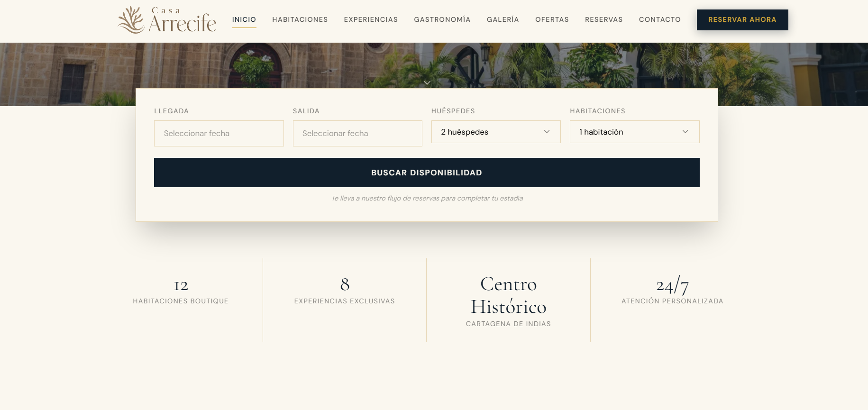Screen dimensions: 868x410
Task: Click the scroll-down chevron on hero image
Action: (427, 82)
